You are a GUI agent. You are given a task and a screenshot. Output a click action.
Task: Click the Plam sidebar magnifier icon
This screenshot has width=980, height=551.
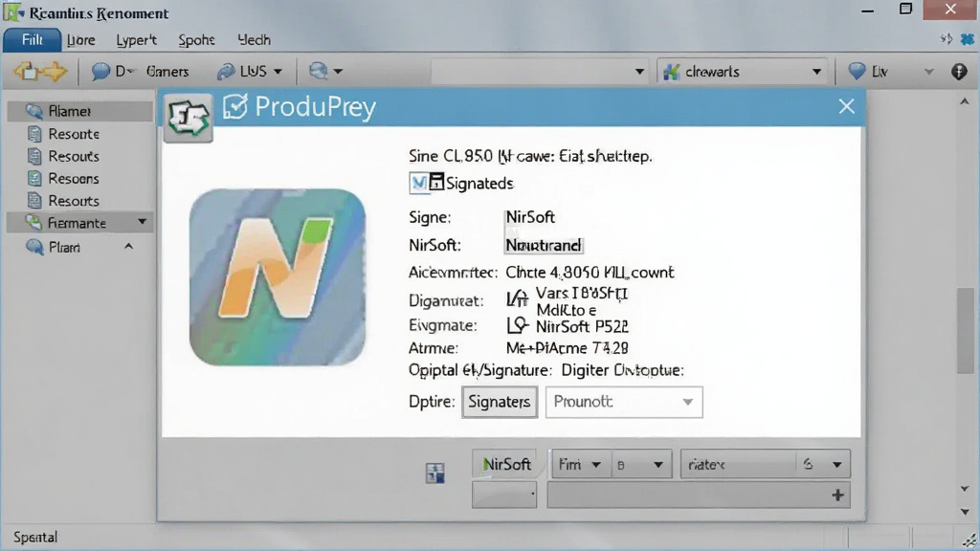click(34, 248)
